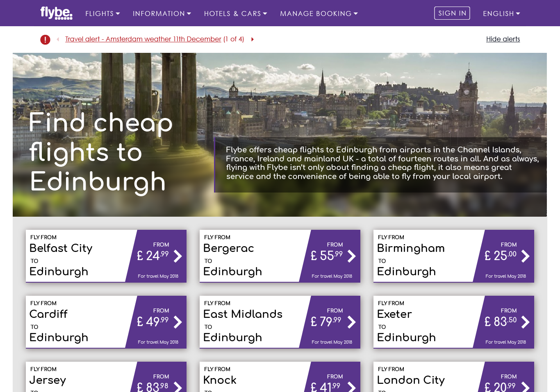560x392 pixels.
Task: Click the Flybe logo
Action: pyautogui.click(x=56, y=13)
